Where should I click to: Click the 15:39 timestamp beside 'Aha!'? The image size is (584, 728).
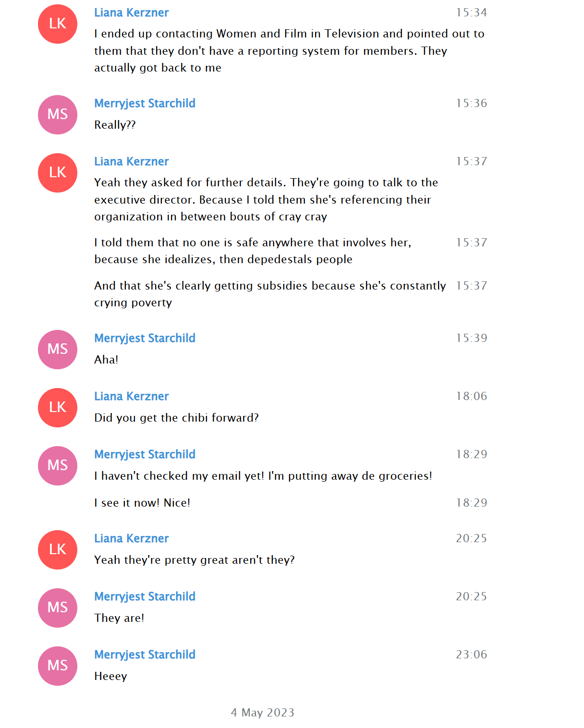point(471,338)
